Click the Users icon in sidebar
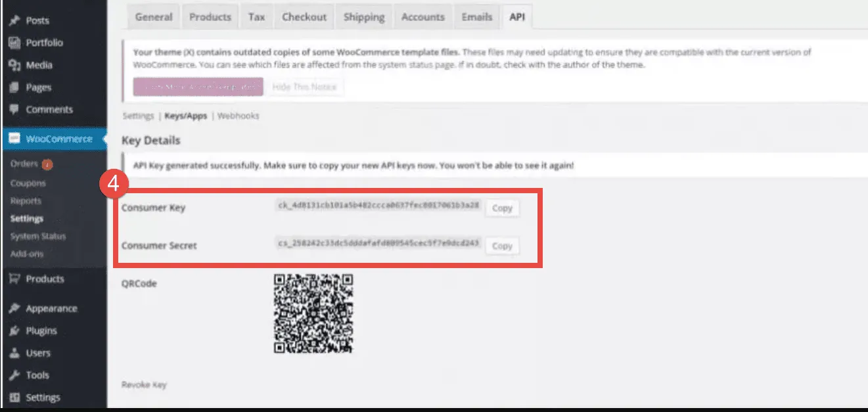 pos(14,354)
